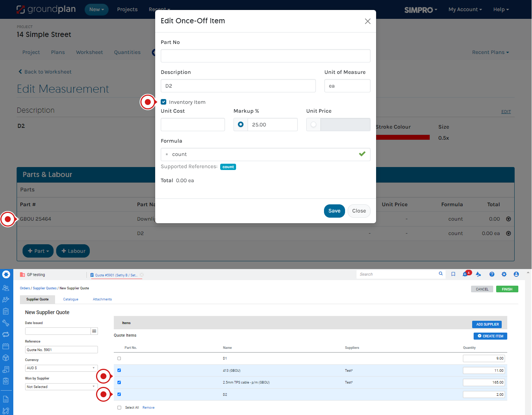
Task: Expand the Help menu
Action: pyautogui.click(x=501, y=10)
